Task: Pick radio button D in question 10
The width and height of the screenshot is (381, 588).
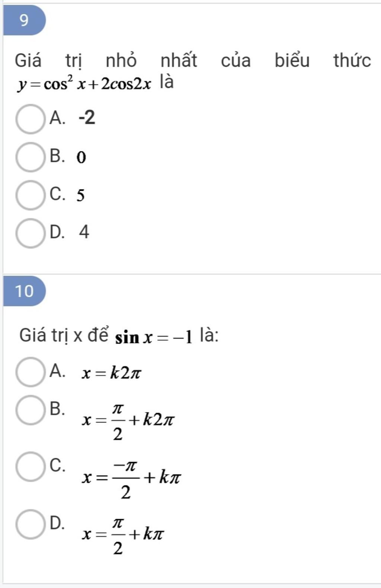Action: tap(30, 524)
